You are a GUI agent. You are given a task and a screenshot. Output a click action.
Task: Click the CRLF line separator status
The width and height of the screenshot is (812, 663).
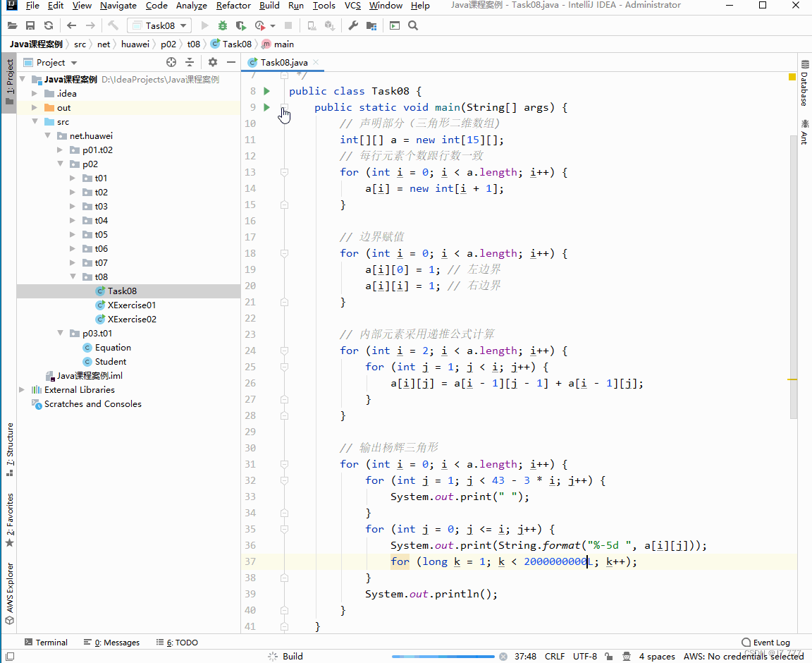pyautogui.click(x=555, y=656)
